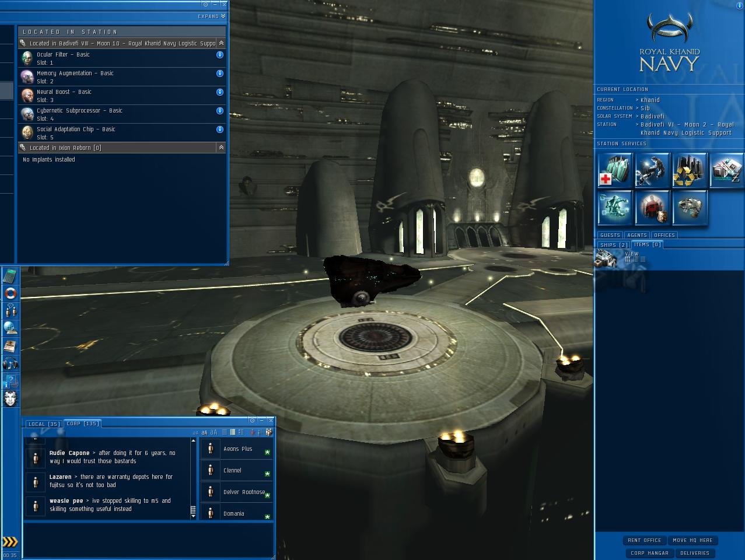
Task: Click the Ocular Filter implant head icon
Action: (27, 58)
